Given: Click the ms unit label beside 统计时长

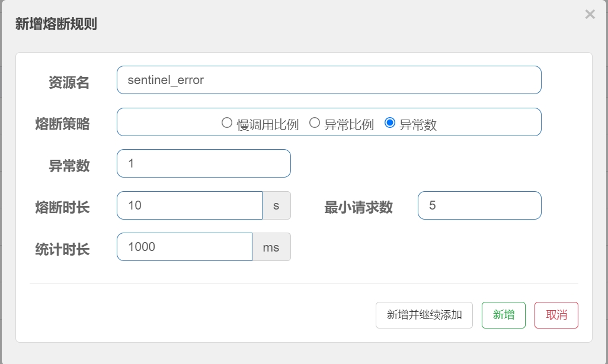Looking at the screenshot, I should point(271,247).
